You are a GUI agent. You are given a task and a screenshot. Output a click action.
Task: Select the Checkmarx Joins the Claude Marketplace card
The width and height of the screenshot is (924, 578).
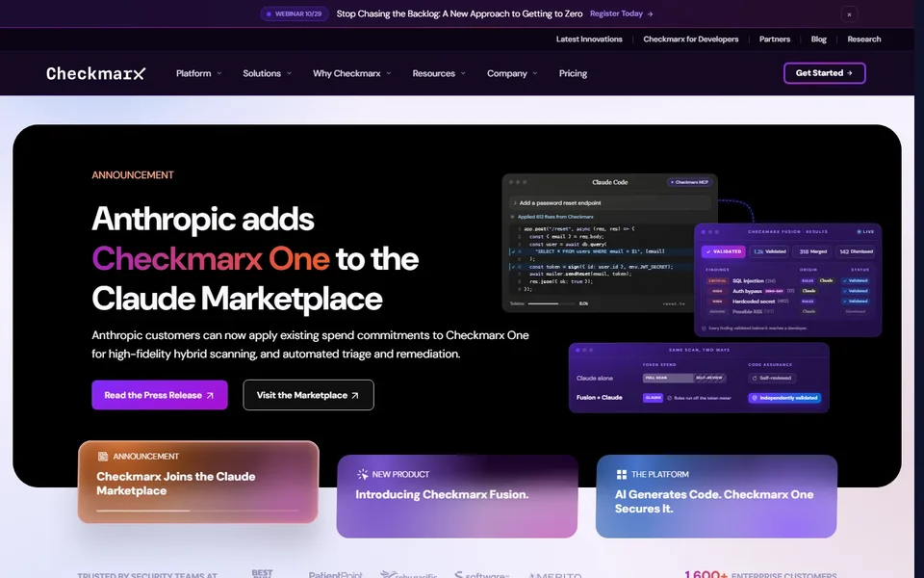198,482
